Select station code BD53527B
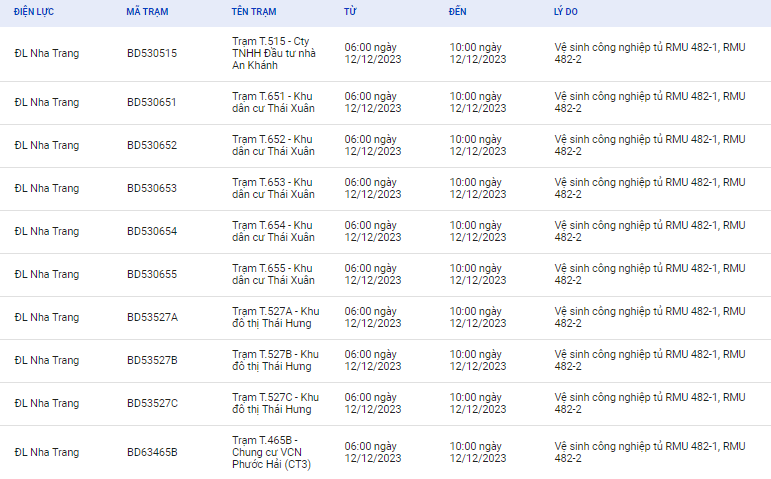This screenshot has height=479, width=771. click(x=152, y=360)
